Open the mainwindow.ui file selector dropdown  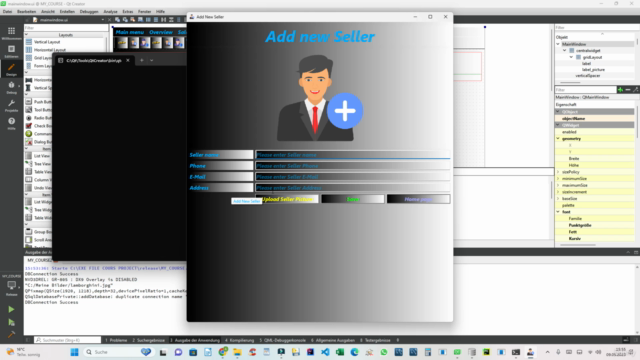(102, 20)
